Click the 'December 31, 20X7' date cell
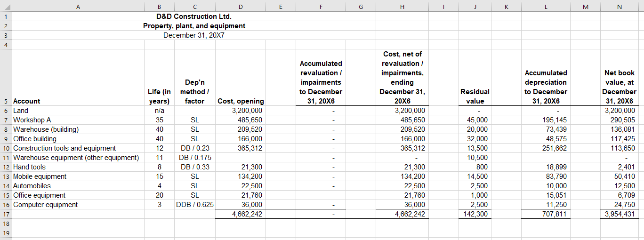644x240 pixels. click(x=194, y=35)
